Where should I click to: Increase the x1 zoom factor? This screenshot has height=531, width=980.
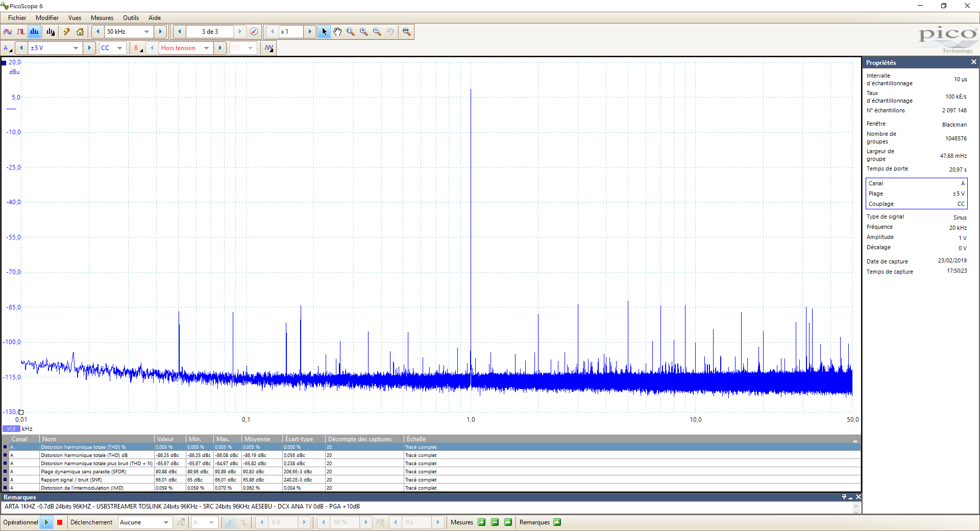(x=310, y=32)
